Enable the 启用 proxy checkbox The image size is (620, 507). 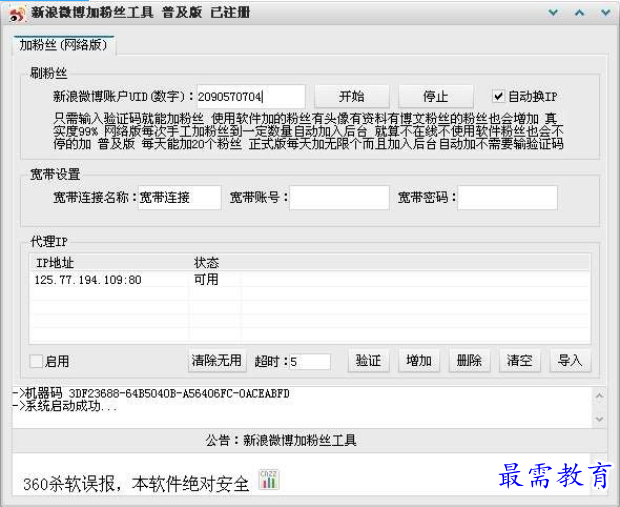[x=36, y=361]
